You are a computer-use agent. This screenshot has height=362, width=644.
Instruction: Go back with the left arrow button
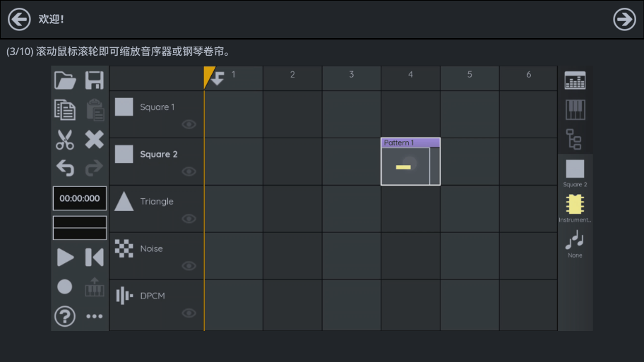tap(19, 19)
